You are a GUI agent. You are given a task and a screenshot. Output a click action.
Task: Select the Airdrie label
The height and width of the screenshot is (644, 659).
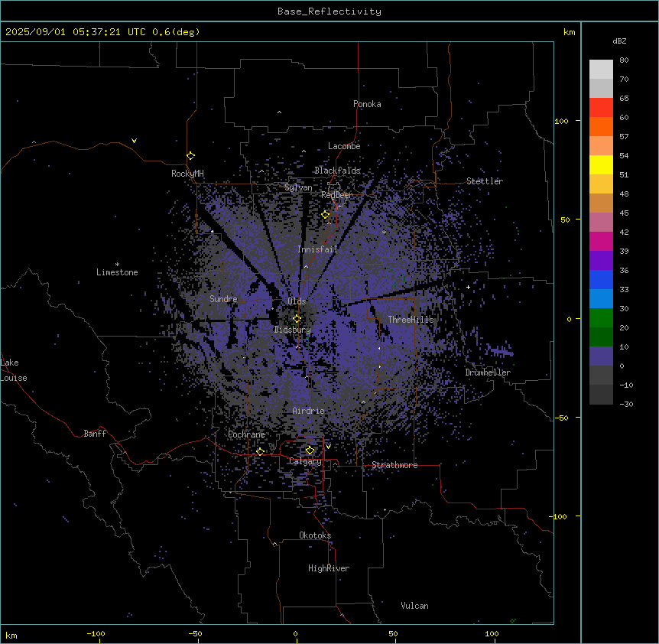[309, 411]
